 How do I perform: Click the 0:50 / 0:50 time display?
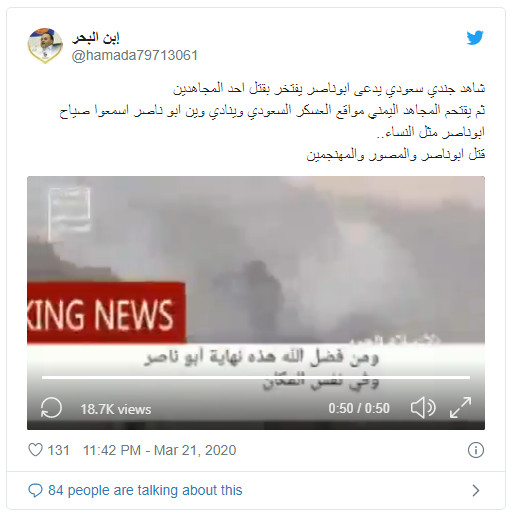(x=359, y=408)
